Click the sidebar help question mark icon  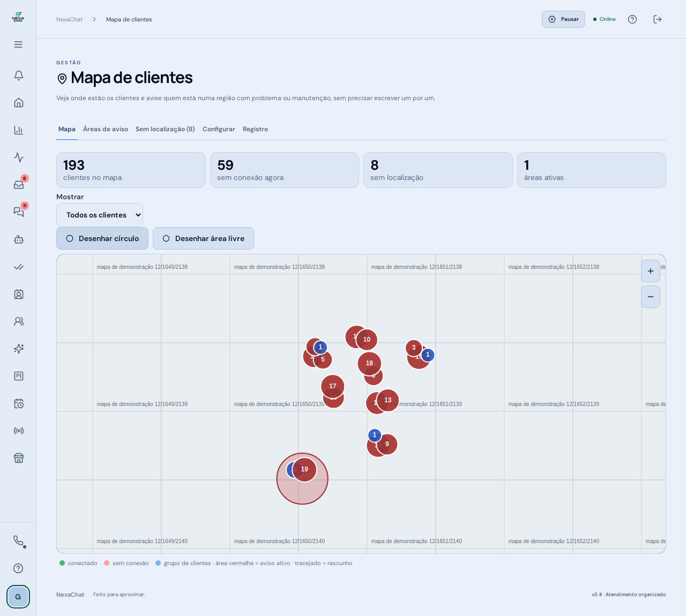[18, 568]
